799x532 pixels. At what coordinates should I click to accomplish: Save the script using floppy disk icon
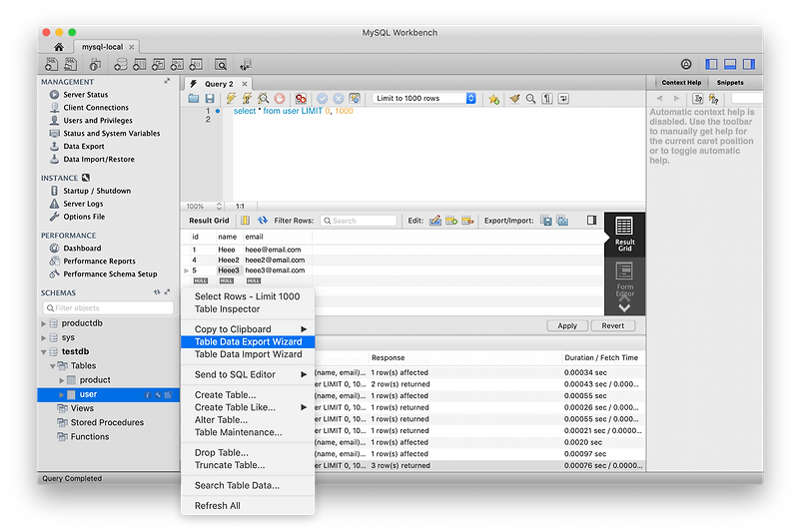[210, 98]
